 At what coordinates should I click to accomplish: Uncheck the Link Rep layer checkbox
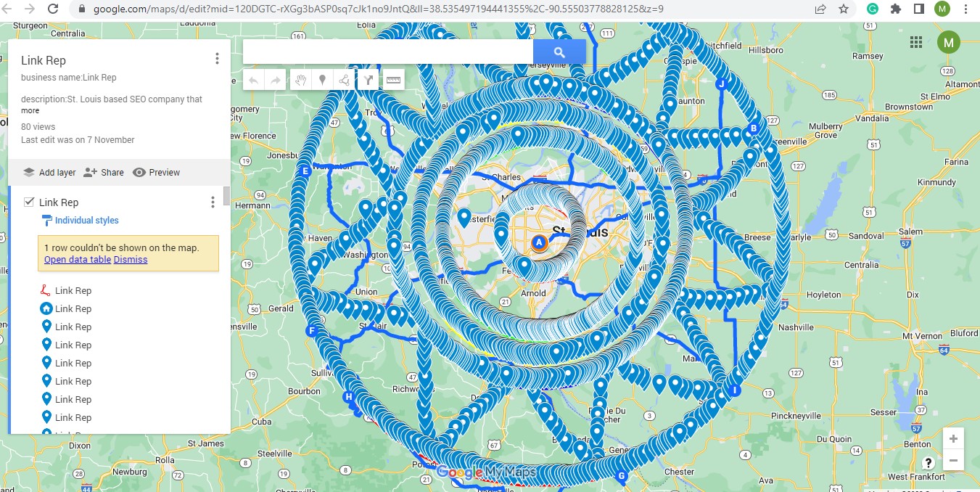[30, 202]
